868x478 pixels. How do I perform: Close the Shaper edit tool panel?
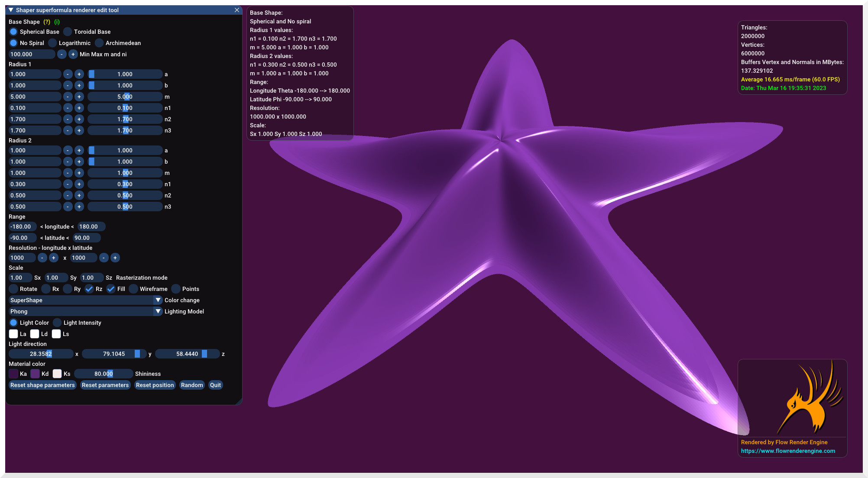click(x=237, y=10)
